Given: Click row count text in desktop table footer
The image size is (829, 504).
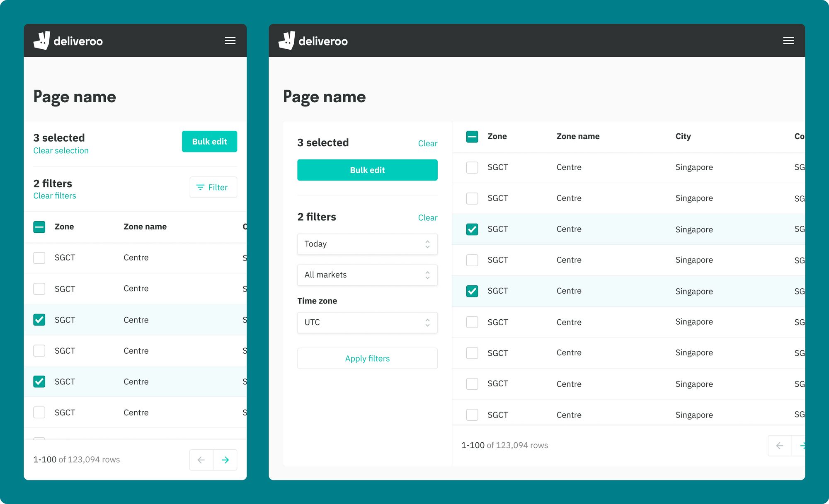Looking at the screenshot, I should (x=504, y=445).
